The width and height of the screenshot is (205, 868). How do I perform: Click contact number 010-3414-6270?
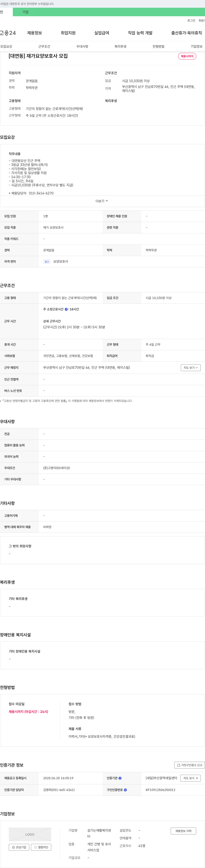tap(41, 193)
